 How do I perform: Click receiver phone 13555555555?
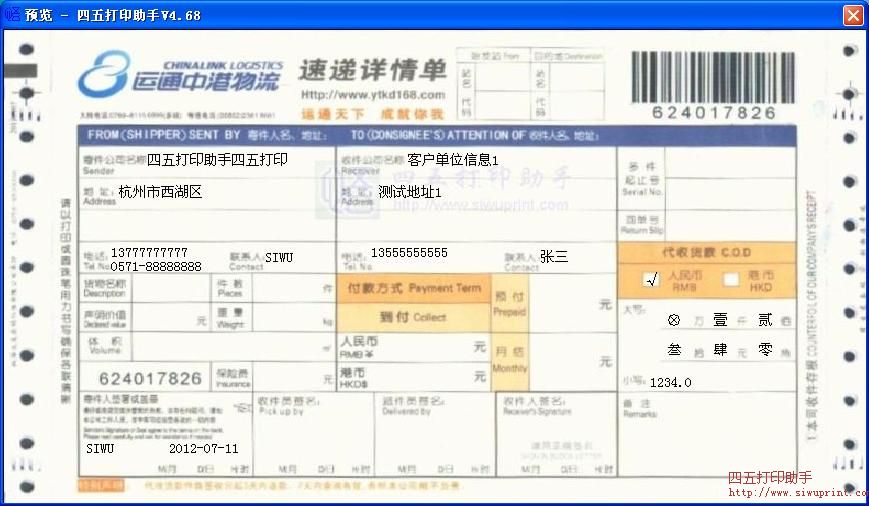[409, 253]
